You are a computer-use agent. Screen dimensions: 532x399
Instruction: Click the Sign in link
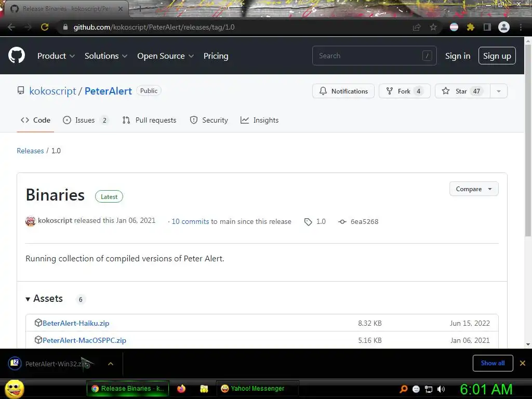pos(457,56)
